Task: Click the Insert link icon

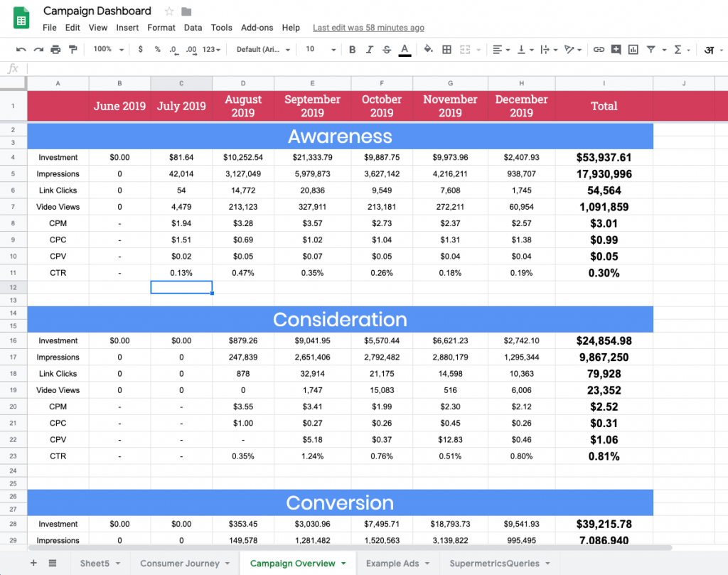Action: coord(599,50)
